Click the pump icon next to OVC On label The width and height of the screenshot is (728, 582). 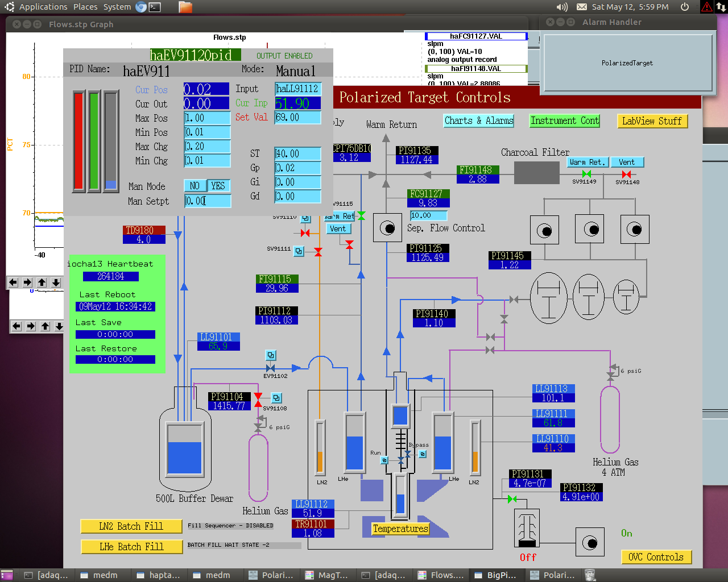[590, 542]
